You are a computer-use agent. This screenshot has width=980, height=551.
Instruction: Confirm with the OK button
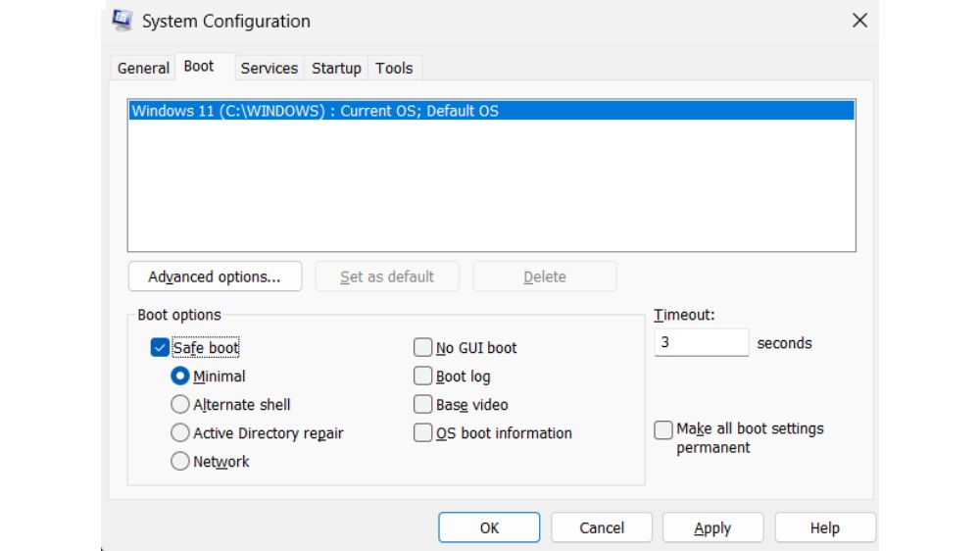pyautogui.click(x=489, y=527)
